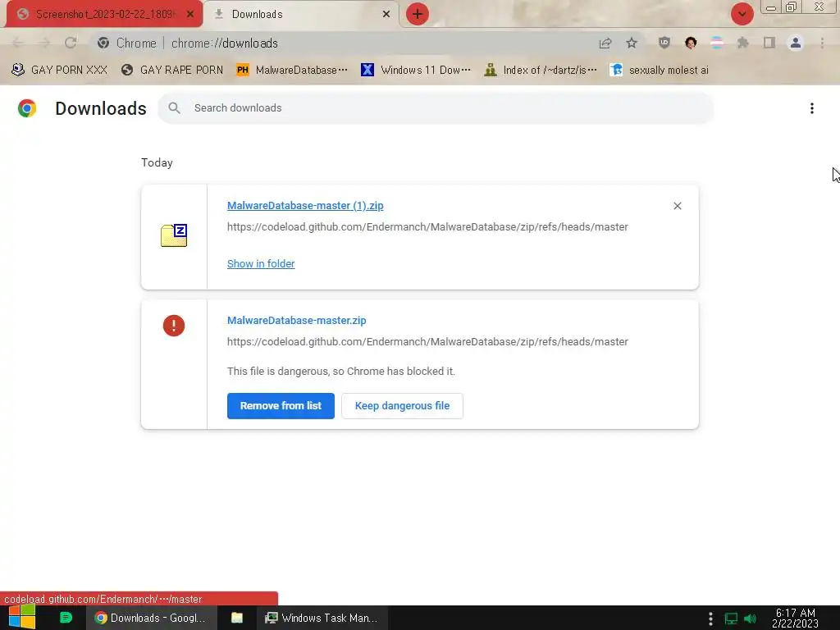The width and height of the screenshot is (840, 630).
Task: Click the search magnifier icon
Action: [x=174, y=108]
